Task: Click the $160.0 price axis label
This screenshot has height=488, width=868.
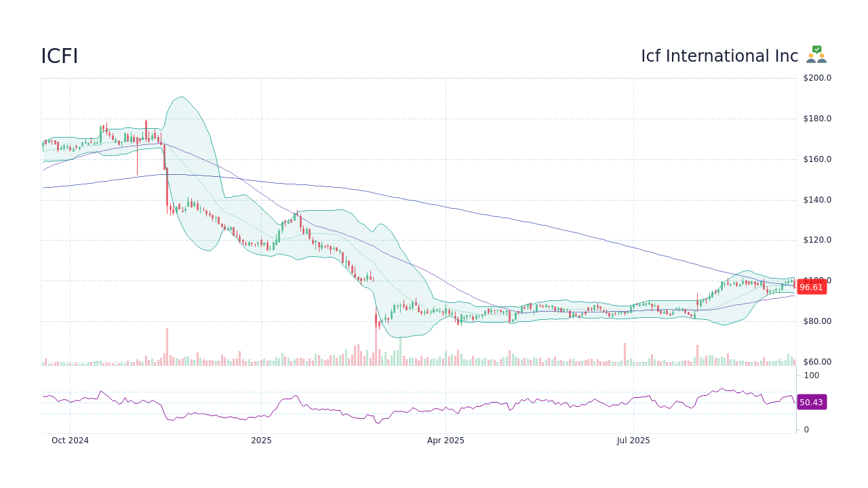Action: [x=817, y=159]
